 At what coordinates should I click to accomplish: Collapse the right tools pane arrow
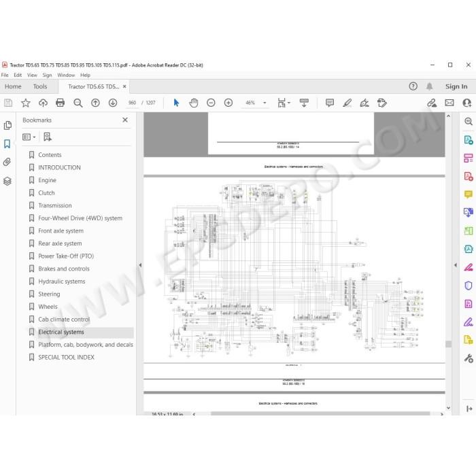pos(456,265)
